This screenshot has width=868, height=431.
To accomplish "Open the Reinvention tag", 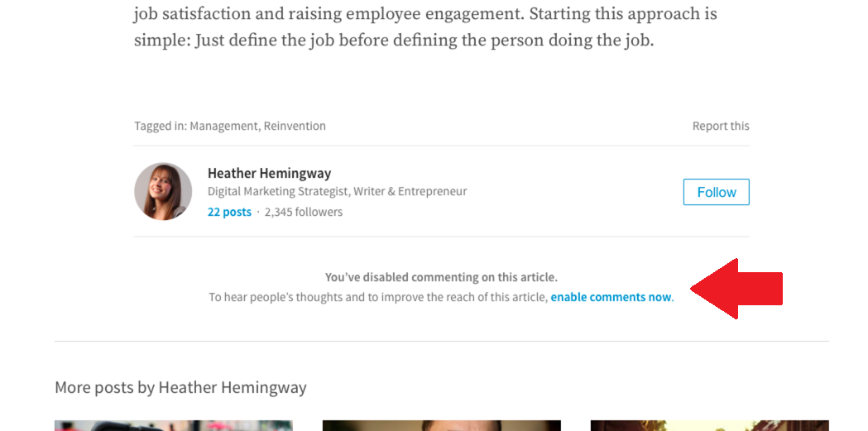I will click(x=295, y=126).
